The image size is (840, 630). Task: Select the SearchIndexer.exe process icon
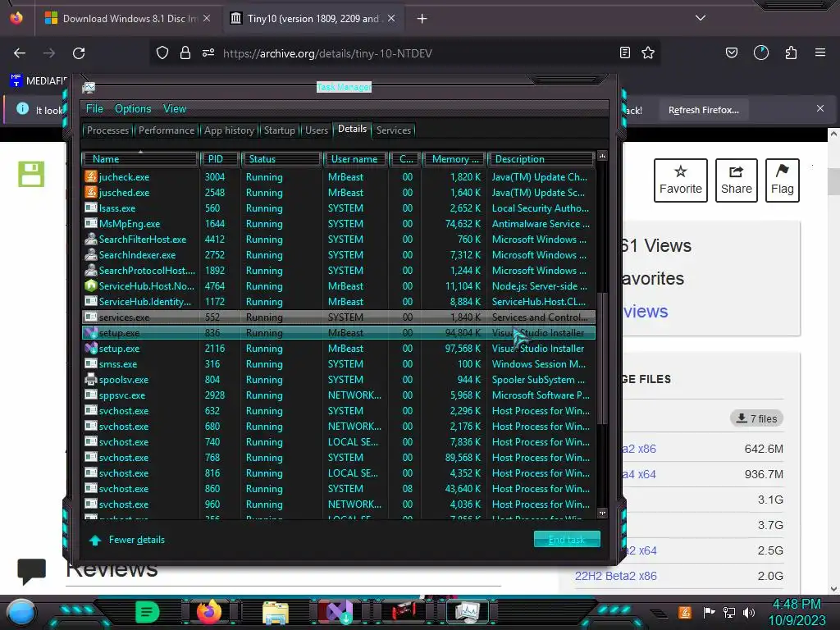pos(91,255)
